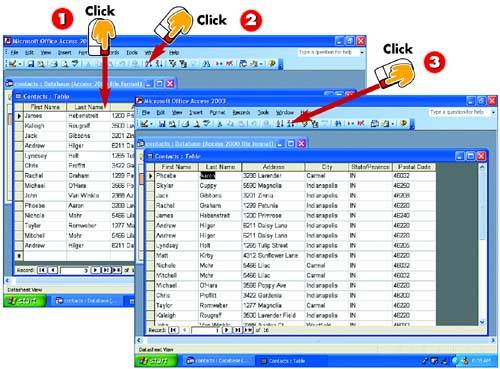The height and width of the screenshot is (369, 500).
Task: Select City column header in front table
Action: point(327,167)
